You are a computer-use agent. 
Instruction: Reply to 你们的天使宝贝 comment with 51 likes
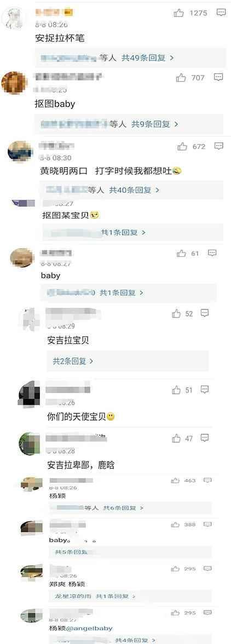point(205,389)
